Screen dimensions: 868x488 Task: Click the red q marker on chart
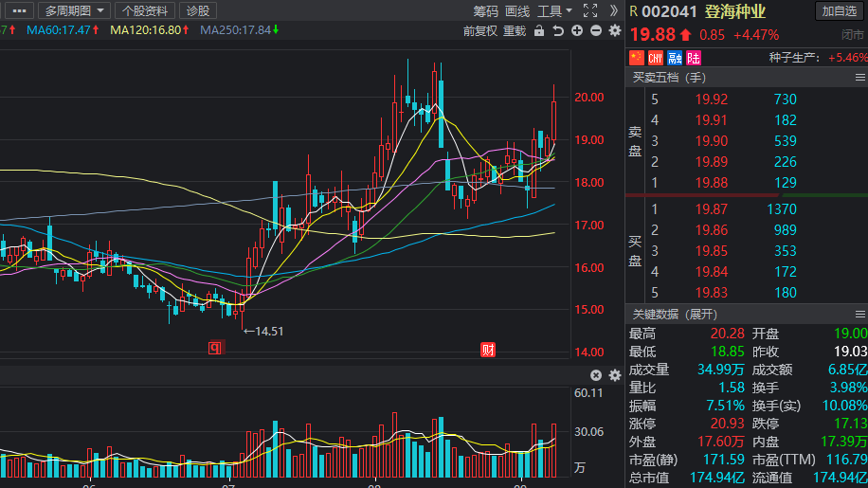[x=215, y=349]
